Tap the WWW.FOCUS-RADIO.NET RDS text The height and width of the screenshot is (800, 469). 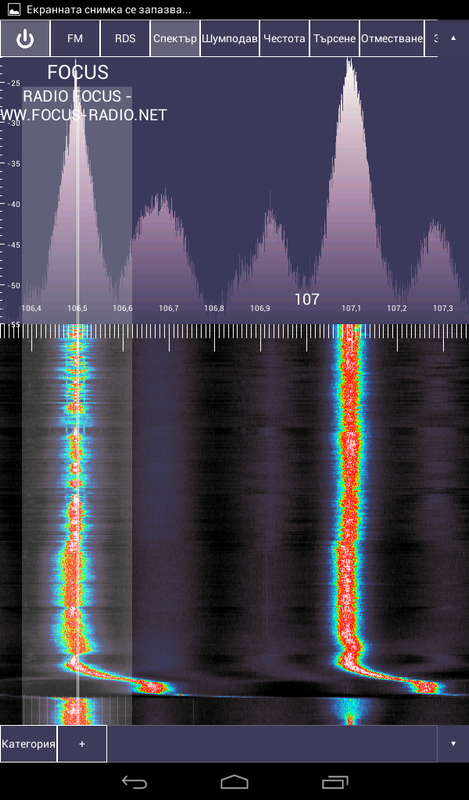click(83, 116)
